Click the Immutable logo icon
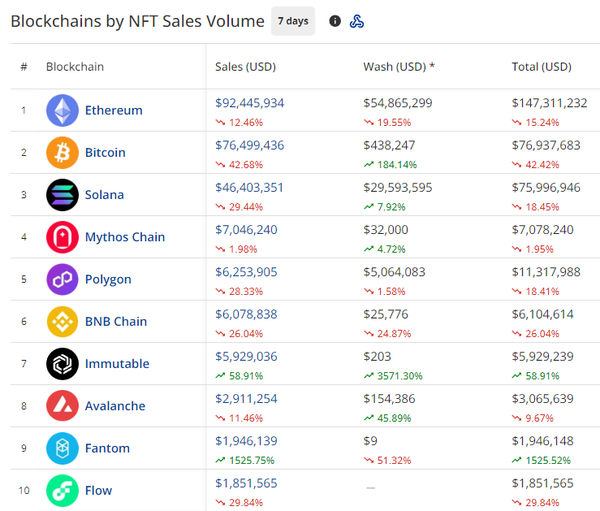This screenshot has width=600, height=511. [x=62, y=364]
